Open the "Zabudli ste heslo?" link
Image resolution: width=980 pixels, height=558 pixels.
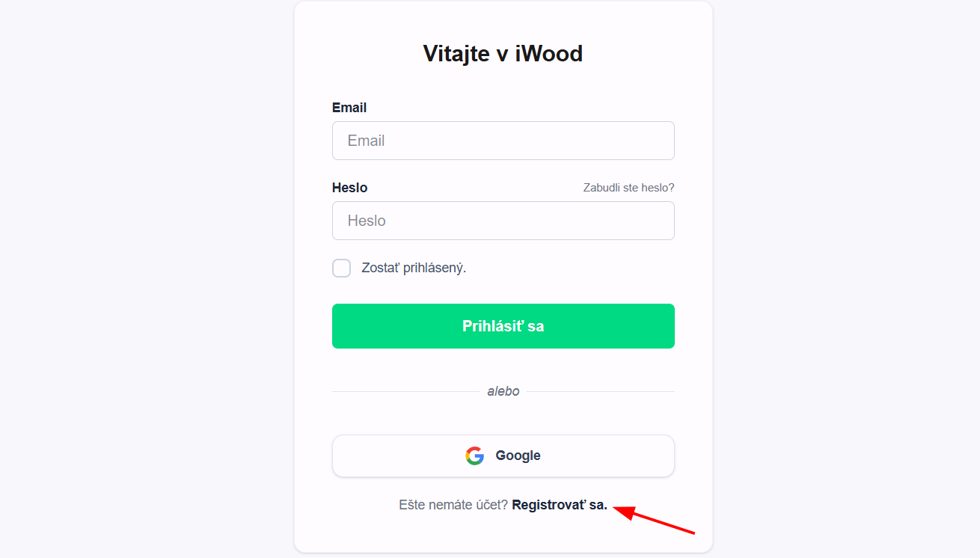coord(628,188)
